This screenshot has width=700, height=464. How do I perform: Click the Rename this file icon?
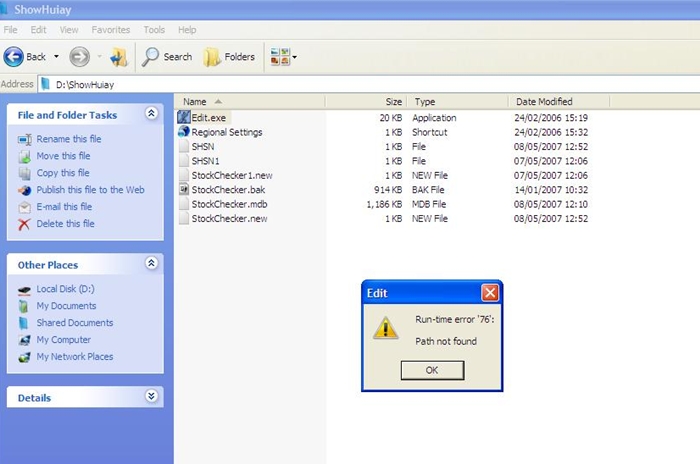point(25,139)
